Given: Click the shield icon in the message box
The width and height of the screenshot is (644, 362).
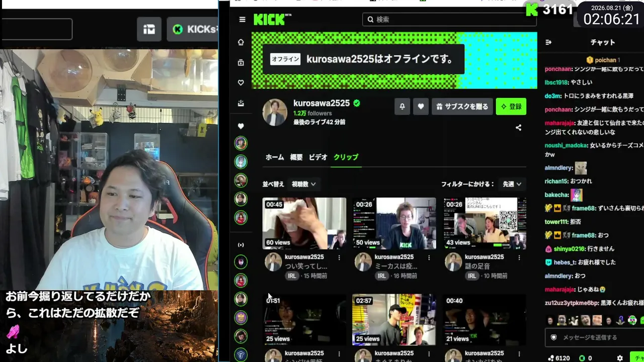Looking at the screenshot, I should (554, 337).
